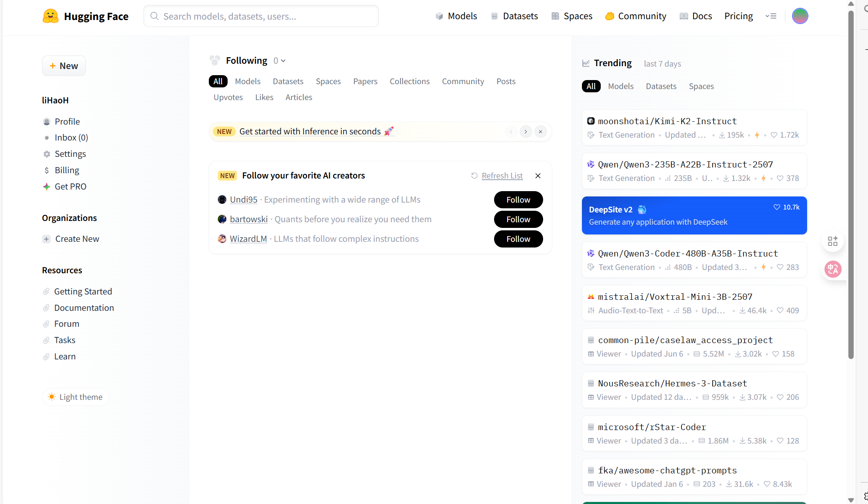Screen dimensions: 868x504
Task: Dismiss the Inference banner with X
Action: click(540, 132)
